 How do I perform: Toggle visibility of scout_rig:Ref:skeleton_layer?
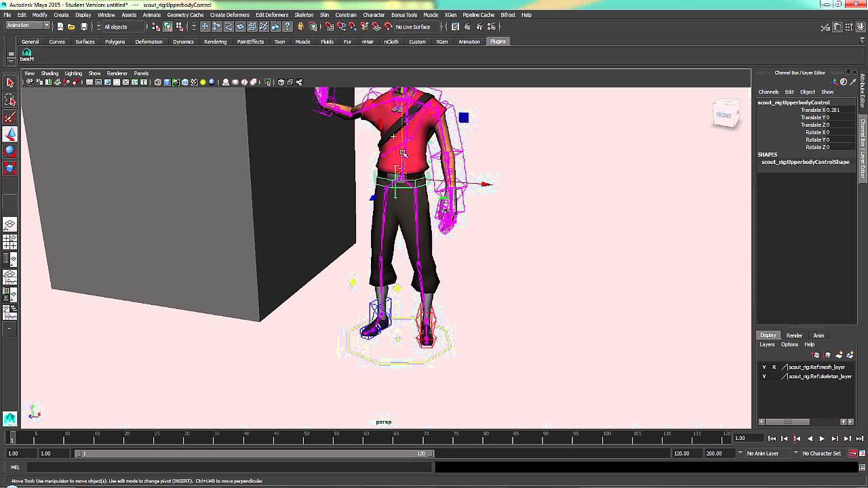click(764, 376)
